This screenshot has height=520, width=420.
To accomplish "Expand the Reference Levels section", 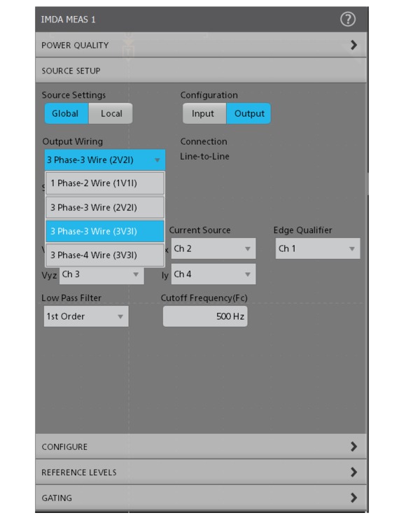I will [x=200, y=472].
